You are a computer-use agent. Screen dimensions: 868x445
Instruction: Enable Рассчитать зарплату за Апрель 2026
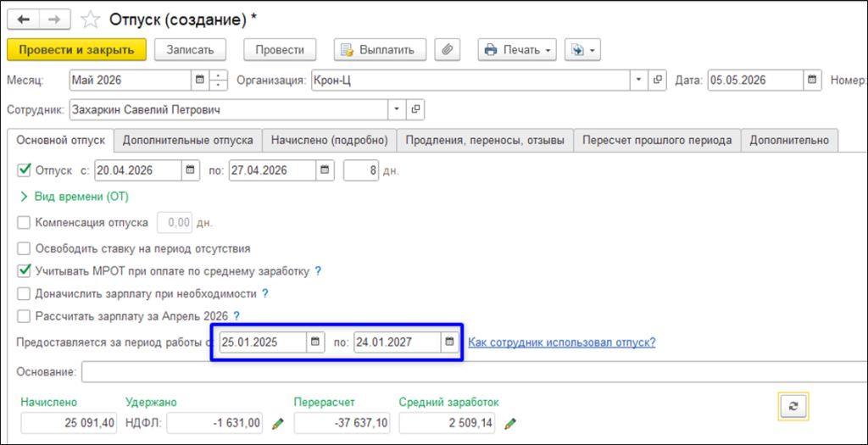[x=24, y=317]
